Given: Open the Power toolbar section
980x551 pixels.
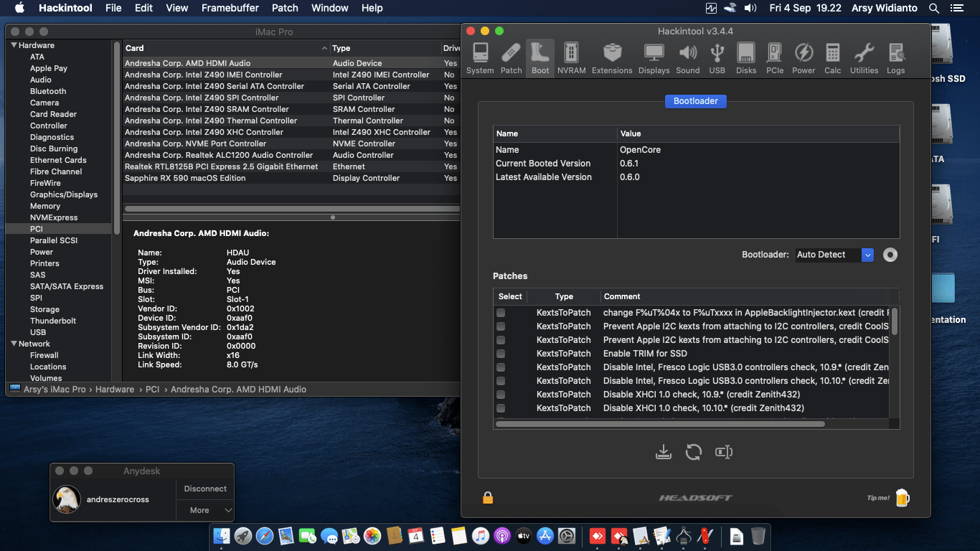Looking at the screenshot, I should (804, 58).
